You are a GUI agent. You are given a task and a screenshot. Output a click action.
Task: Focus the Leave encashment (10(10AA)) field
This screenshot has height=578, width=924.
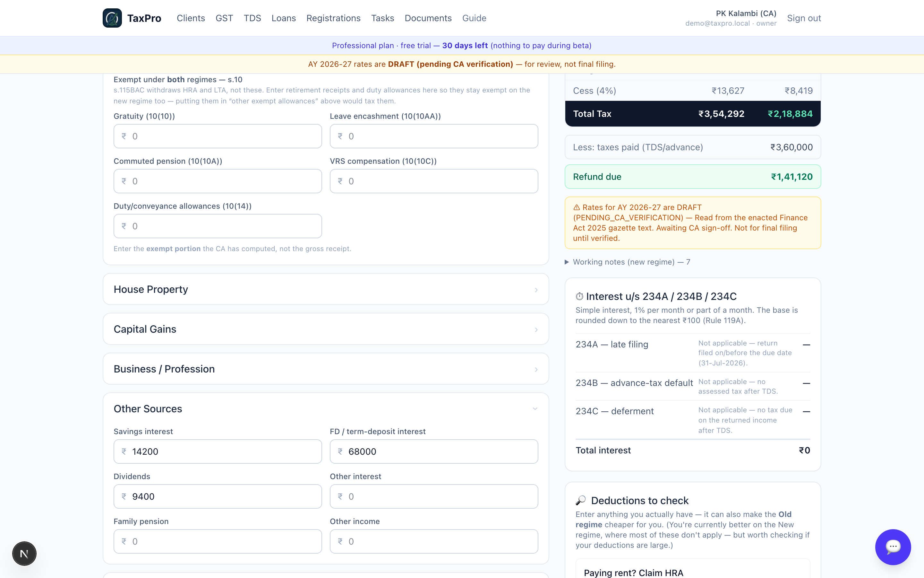434,136
